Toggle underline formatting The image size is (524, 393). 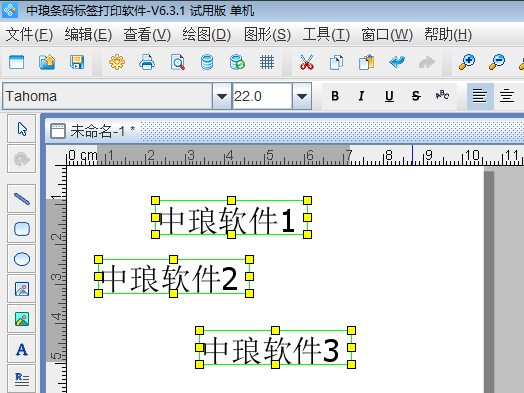point(389,96)
